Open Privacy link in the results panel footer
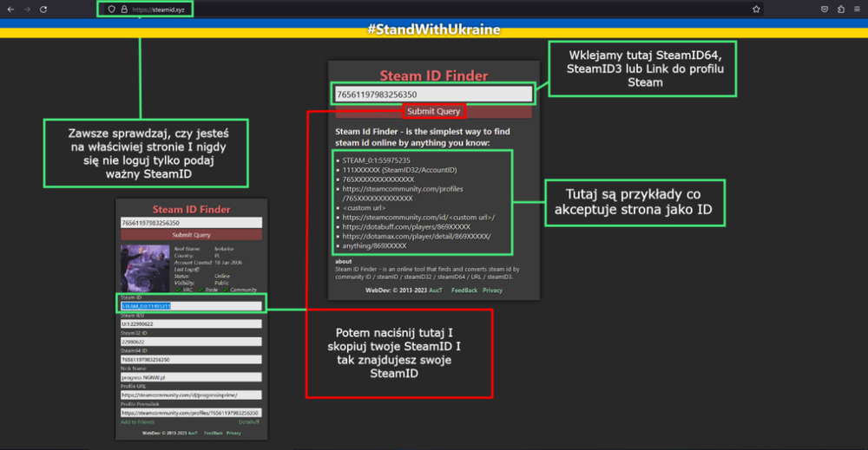The height and width of the screenshot is (450, 868). pos(233,433)
